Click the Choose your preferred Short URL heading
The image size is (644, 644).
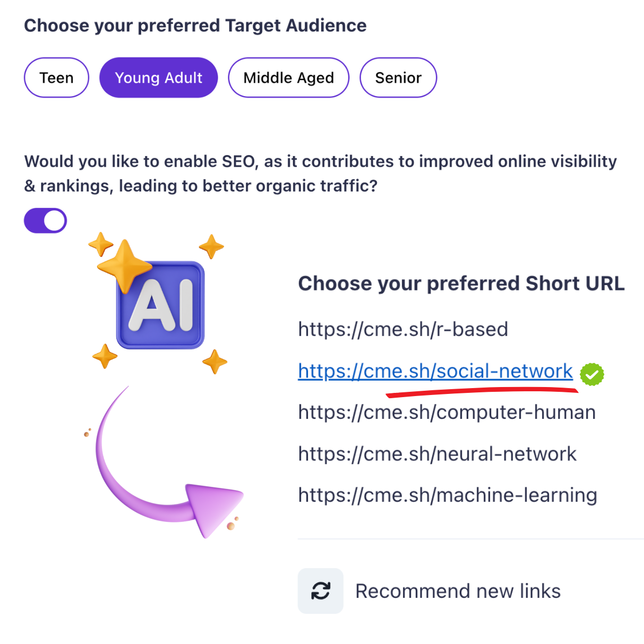461,284
